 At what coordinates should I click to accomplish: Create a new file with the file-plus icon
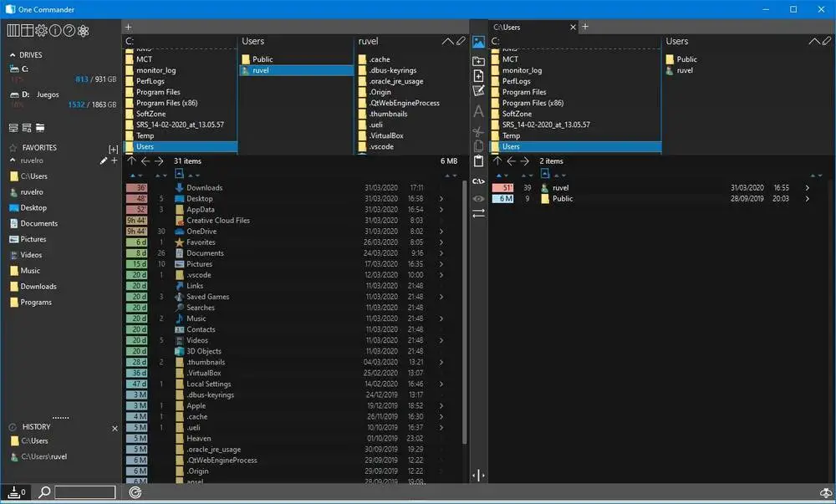pyautogui.click(x=478, y=76)
